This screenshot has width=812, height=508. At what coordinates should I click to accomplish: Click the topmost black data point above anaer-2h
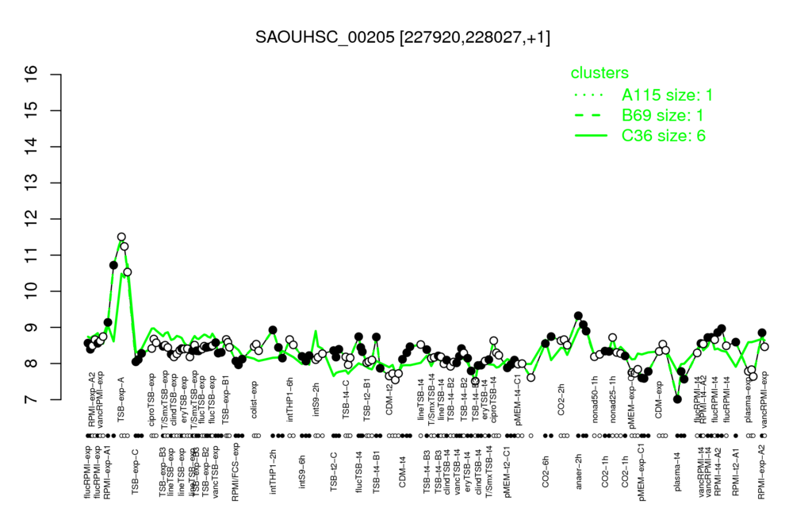pyautogui.click(x=578, y=316)
